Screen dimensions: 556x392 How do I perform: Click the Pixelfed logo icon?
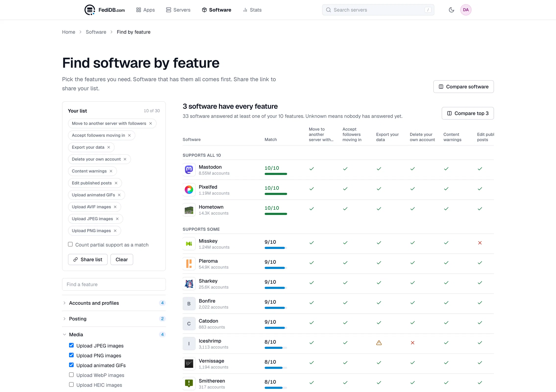pos(189,190)
